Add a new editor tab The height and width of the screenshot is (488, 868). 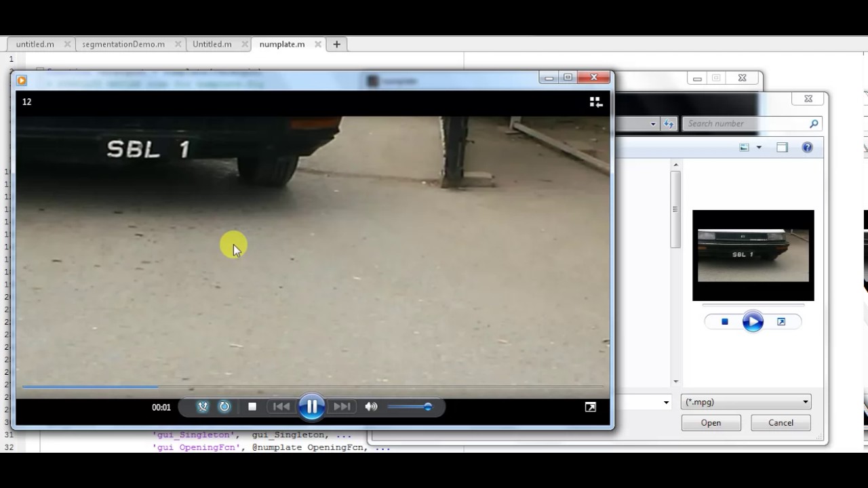(x=336, y=44)
